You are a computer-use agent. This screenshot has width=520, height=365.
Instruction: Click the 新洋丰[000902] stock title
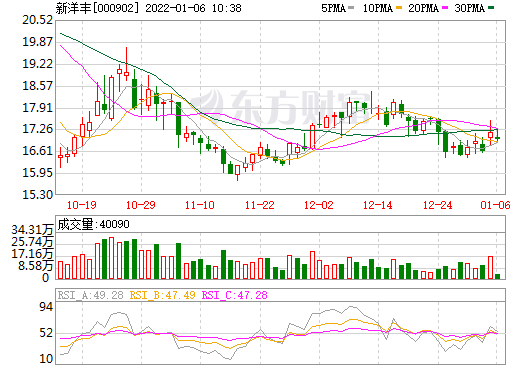tap(97, 8)
